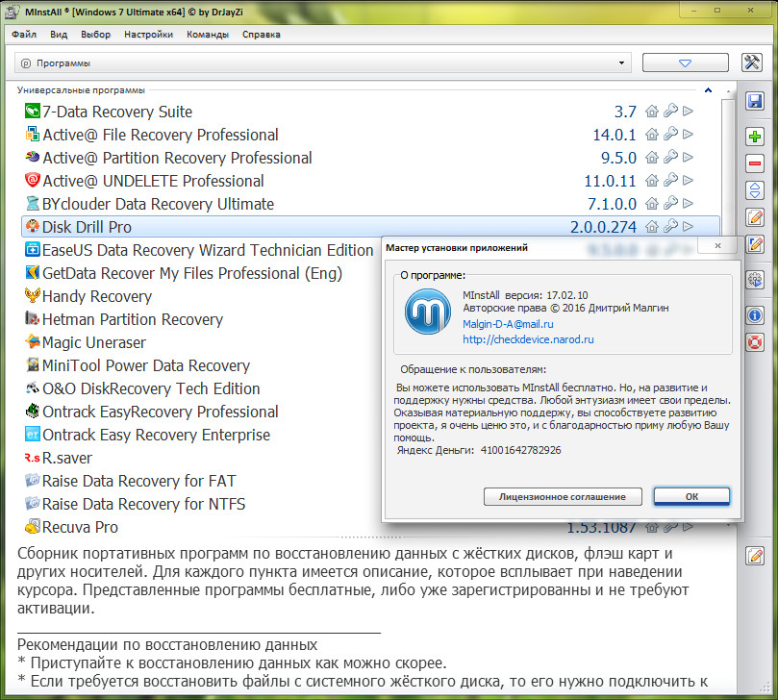The height and width of the screenshot is (700, 778).
Task: Click the wide blue triangle dropdown button
Action: pyautogui.click(x=685, y=63)
